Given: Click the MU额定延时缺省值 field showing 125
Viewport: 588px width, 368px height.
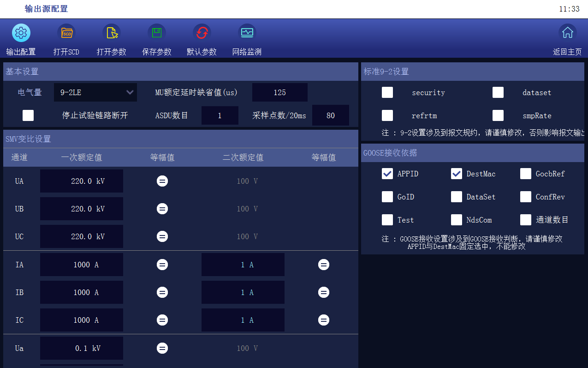Looking at the screenshot, I should [279, 92].
